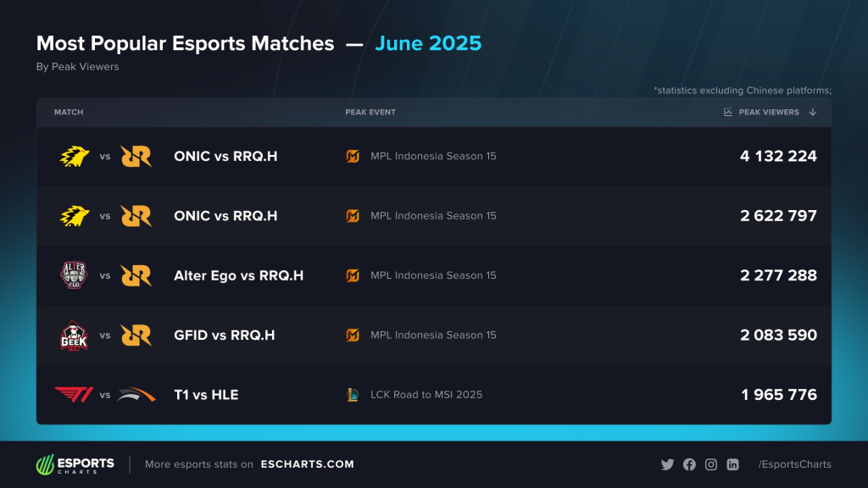Click the Match column header
Screen dimensions: 868x488
pyautogui.click(x=69, y=112)
